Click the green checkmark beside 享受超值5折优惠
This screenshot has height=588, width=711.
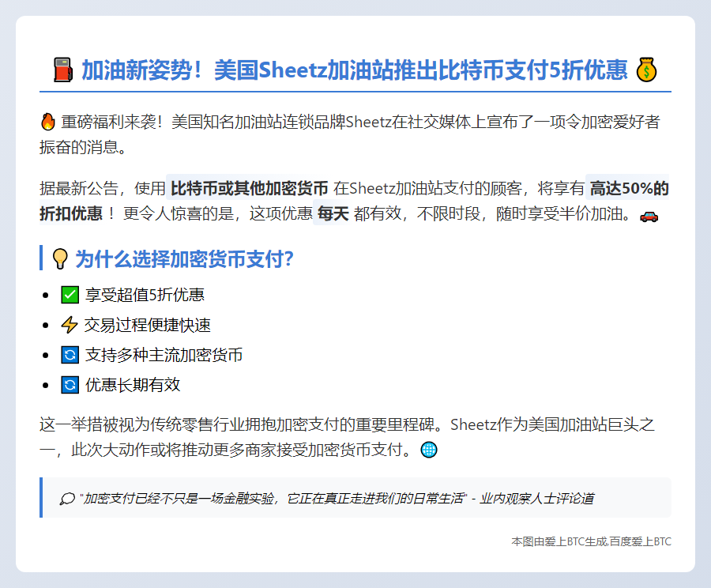pos(70,295)
